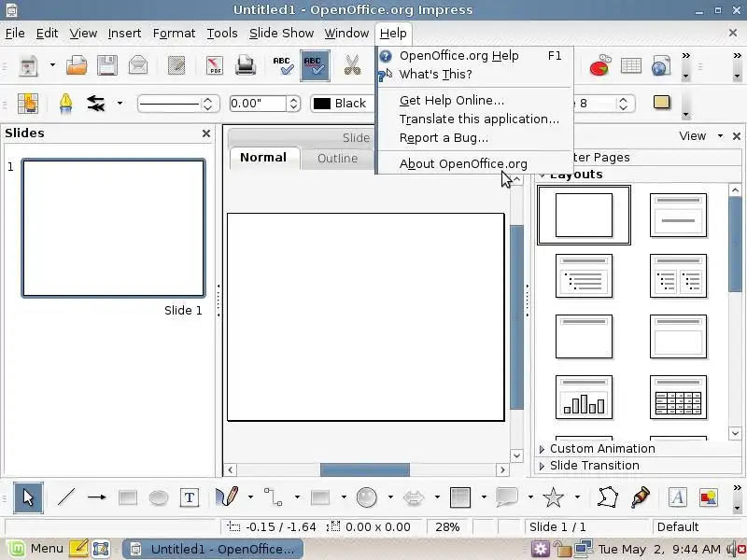Select the Line Ends with Arrow tool

(x=97, y=497)
